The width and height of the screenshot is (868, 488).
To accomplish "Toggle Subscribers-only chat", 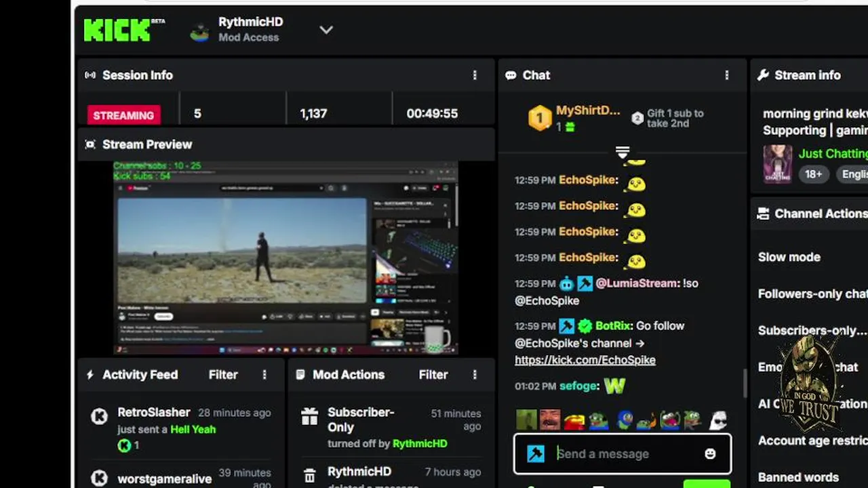I will click(x=812, y=331).
